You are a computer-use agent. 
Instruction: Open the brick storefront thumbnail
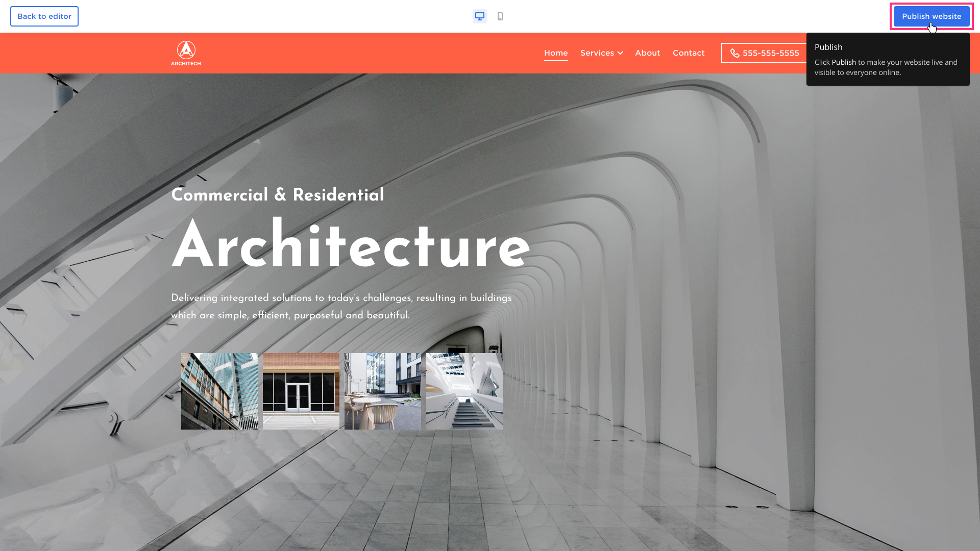[x=301, y=391]
